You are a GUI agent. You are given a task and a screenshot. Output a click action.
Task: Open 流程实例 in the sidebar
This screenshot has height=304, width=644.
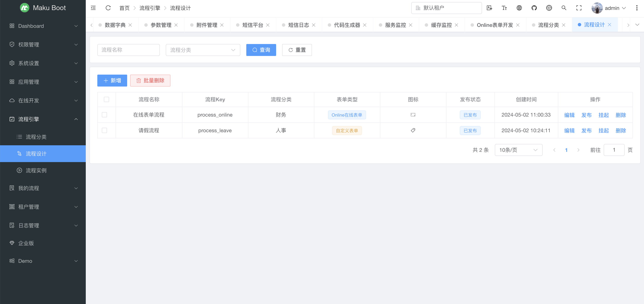36,170
